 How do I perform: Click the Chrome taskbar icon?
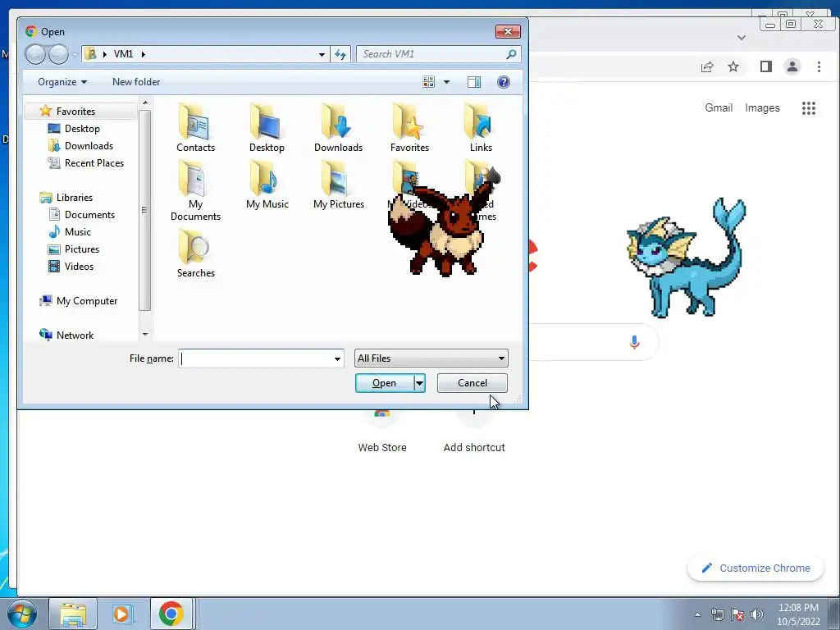(x=171, y=614)
